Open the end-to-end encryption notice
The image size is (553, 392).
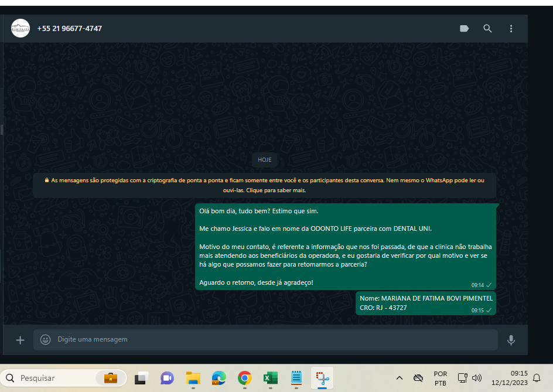coord(265,185)
